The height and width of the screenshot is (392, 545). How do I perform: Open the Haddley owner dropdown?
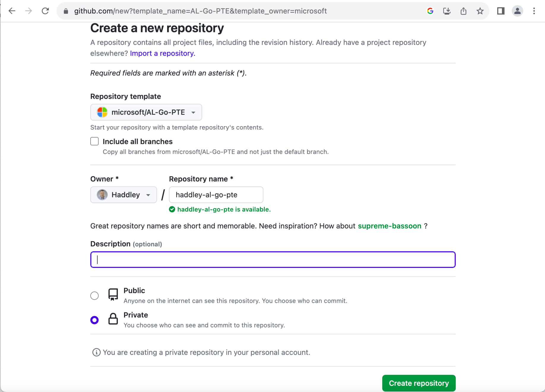(x=123, y=195)
